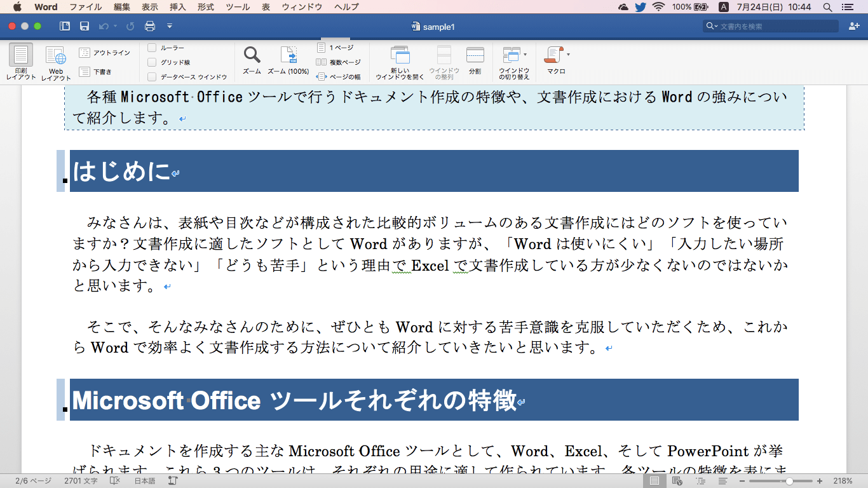This screenshot has width=868, height=488.
Task: Open the ヘルプ menu
Action: pos(346,7)
